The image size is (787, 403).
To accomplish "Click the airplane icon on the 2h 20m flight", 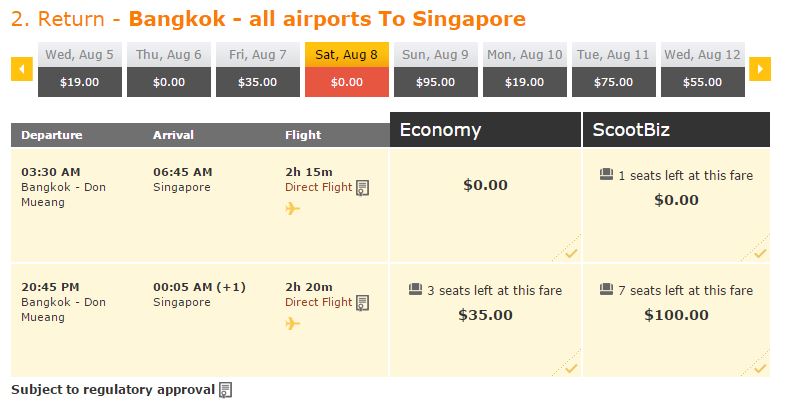I will [x=293, y=323].
